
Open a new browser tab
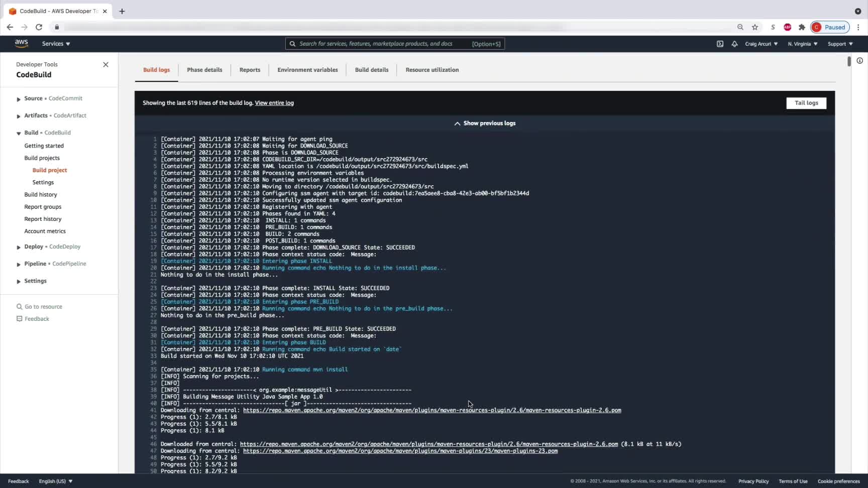pos(122,11)
